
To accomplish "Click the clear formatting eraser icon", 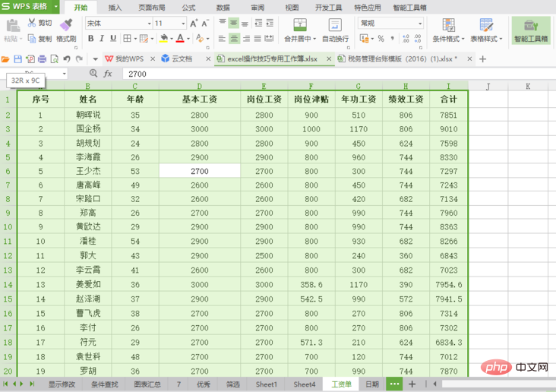I will coord(200,38).
